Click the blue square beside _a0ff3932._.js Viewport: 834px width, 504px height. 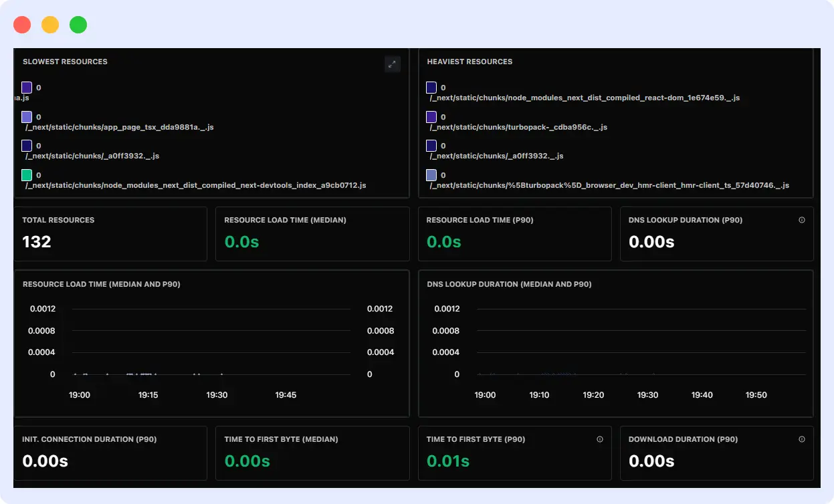pos(27,146)
